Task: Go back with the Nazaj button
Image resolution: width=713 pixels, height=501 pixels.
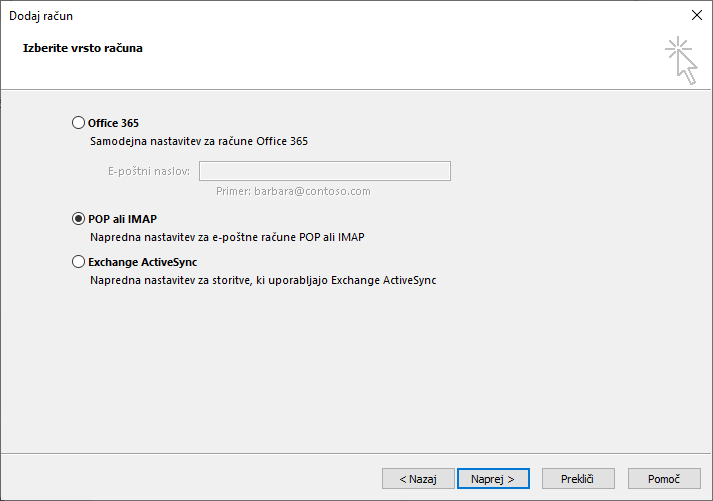Action: (x=418, y=479)
